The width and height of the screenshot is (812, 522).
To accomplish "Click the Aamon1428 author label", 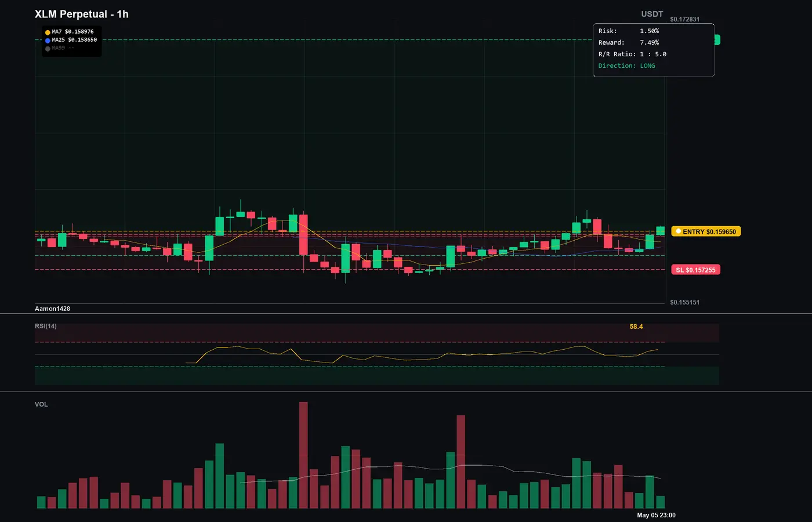I will [x=52, y=309].
